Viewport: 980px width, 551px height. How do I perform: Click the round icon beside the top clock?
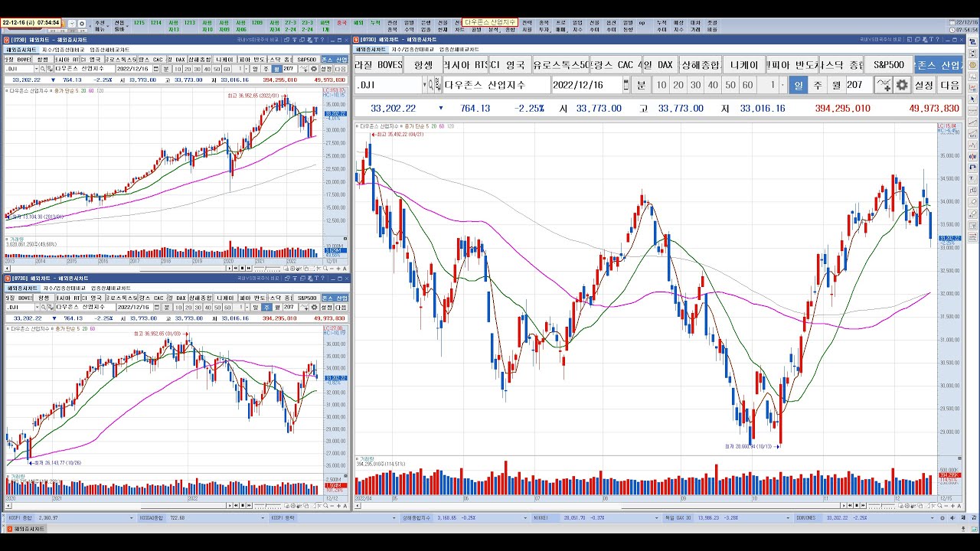82,24
